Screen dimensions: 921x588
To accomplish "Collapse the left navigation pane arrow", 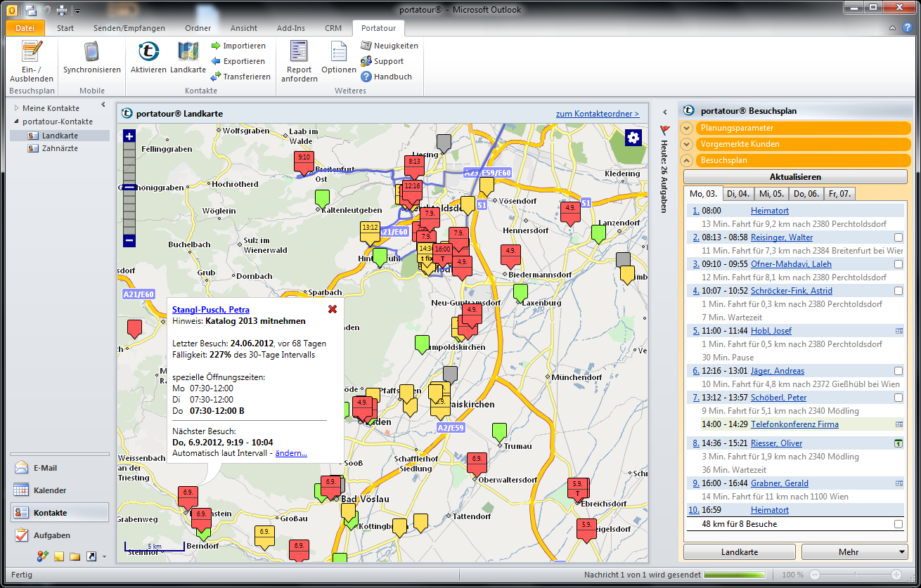I will click(x=103, y=105).
